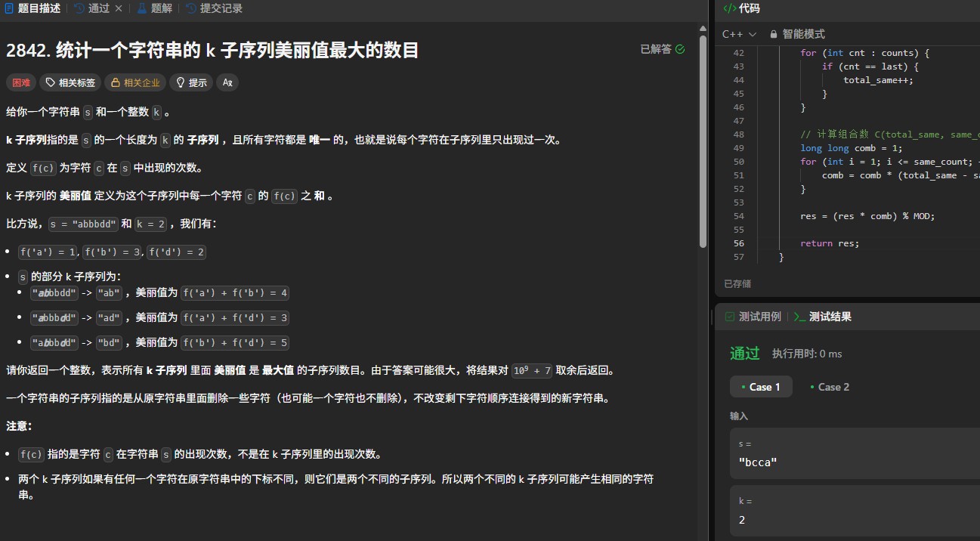The image size is (980, 541).
Task: Show 相关标签 related tags
Action: pos(70,82)
